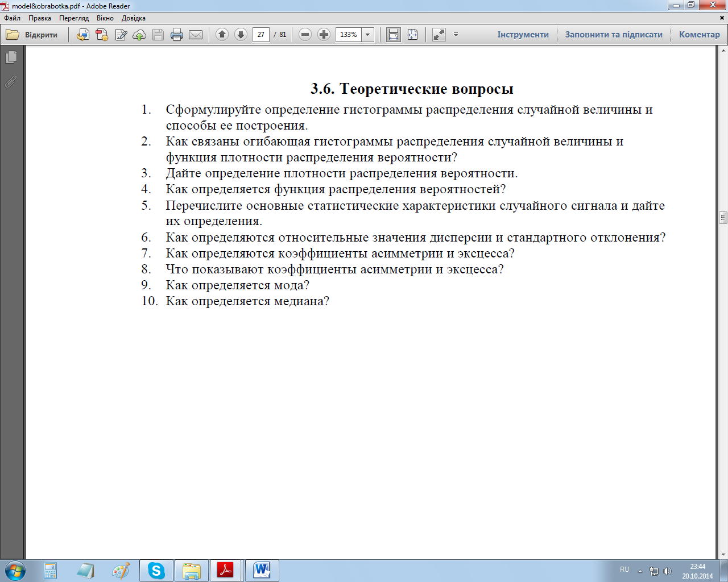This screenshot has width=728, height=582.
Task: Open the Правка menu
Action: tap(40, 18)
